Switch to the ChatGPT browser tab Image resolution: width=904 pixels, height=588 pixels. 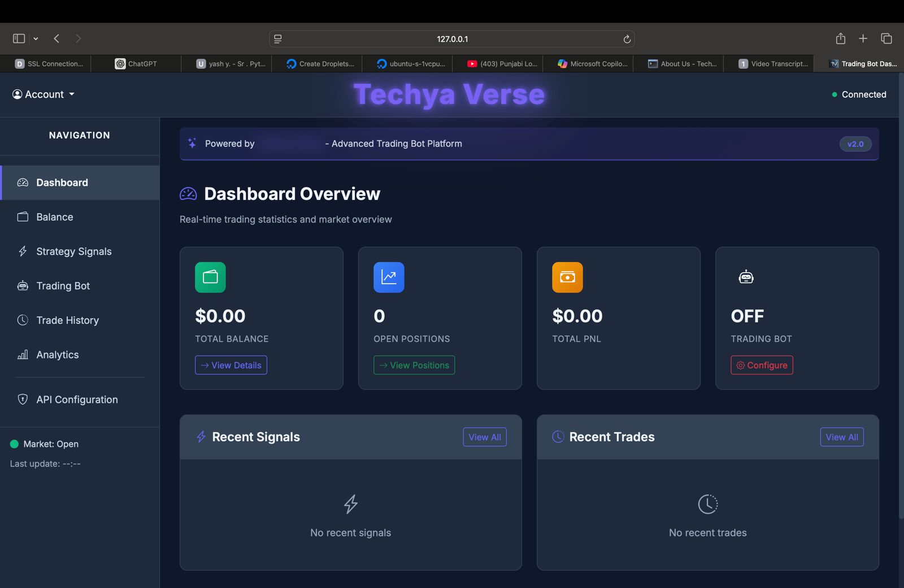pos(136,64)
